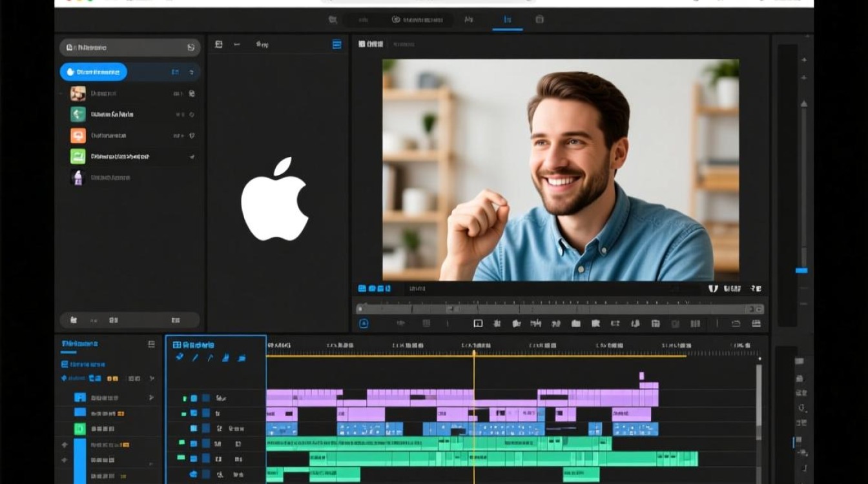Click the leftmost icon in the top toolbar

click(333, 19)
